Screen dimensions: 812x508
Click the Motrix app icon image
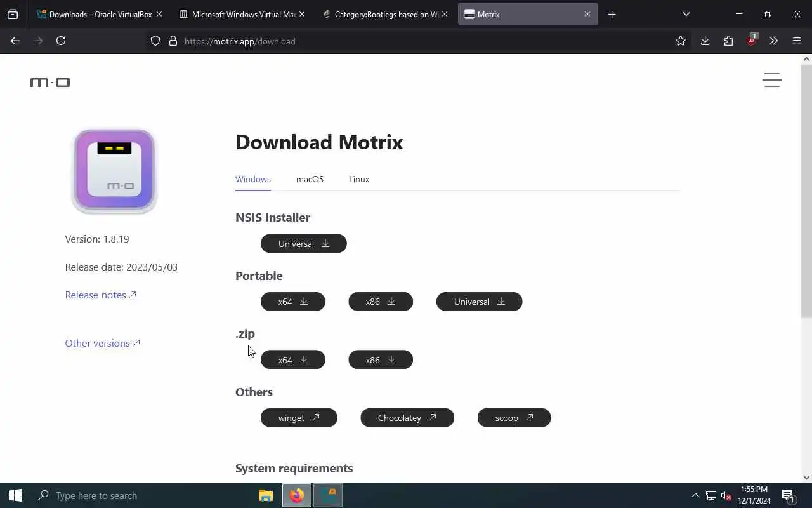[x=114, y=171]
